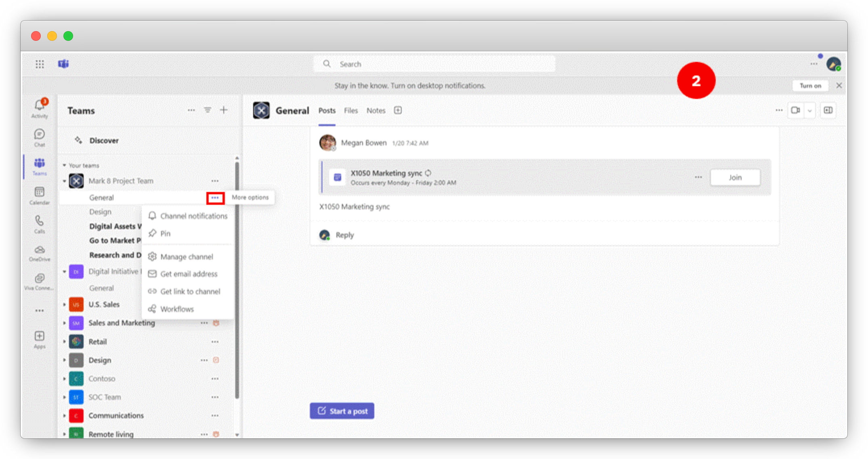This screenshot has height=459, width=868.
Task: Select Channel notifications from context menu
Action: tap(193, 216)
